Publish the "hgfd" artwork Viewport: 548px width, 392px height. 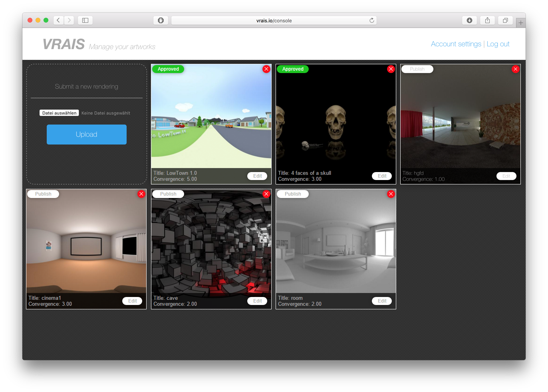(417, 69)
